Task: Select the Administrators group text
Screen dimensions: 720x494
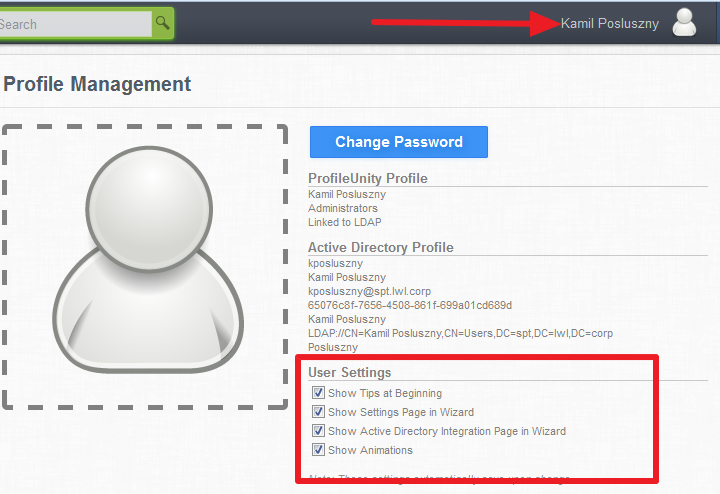Action: coord(343,208)
